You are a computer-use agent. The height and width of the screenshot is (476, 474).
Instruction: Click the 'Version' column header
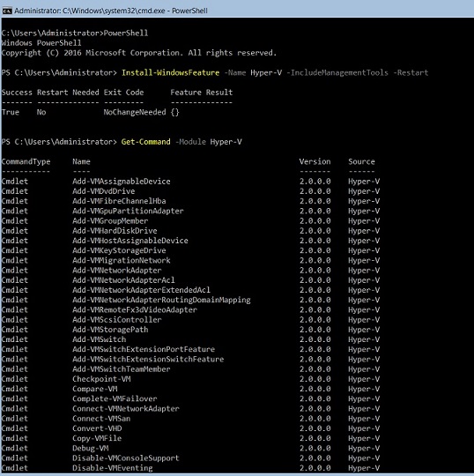click(315, 161)
